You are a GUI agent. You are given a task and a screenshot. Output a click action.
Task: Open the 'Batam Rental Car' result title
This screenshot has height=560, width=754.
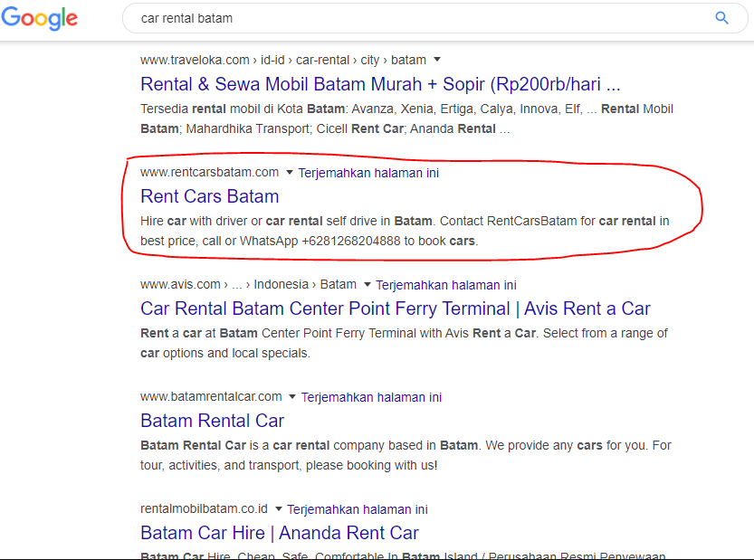pos(212,421)
